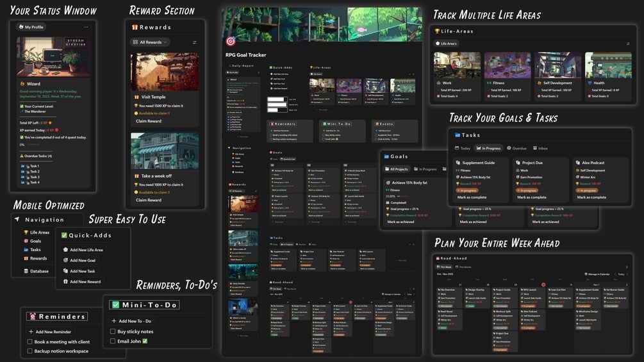Click the folder icon beside Tasks heading
Viewport: 644px width, 362px height.
click(457, 135)
